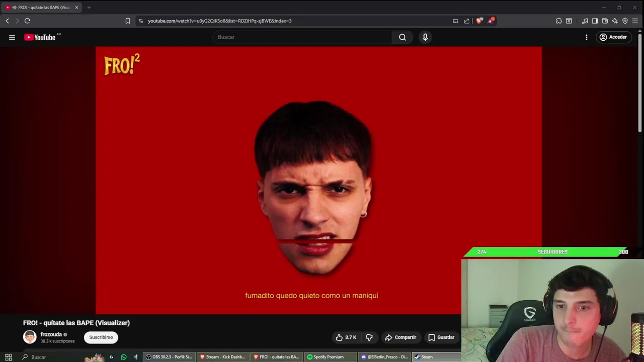The image size is (644, 362).
Task: Click the FRO! video taskbar window button
Action: pyautogui.click(x=276, y=357)
